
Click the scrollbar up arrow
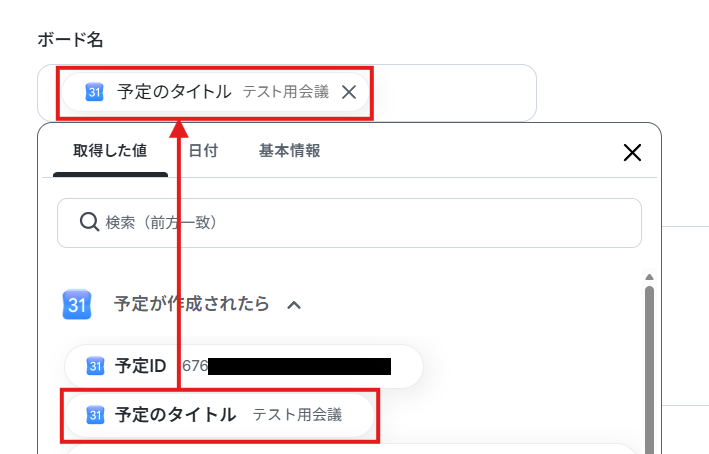coord(649,277)
